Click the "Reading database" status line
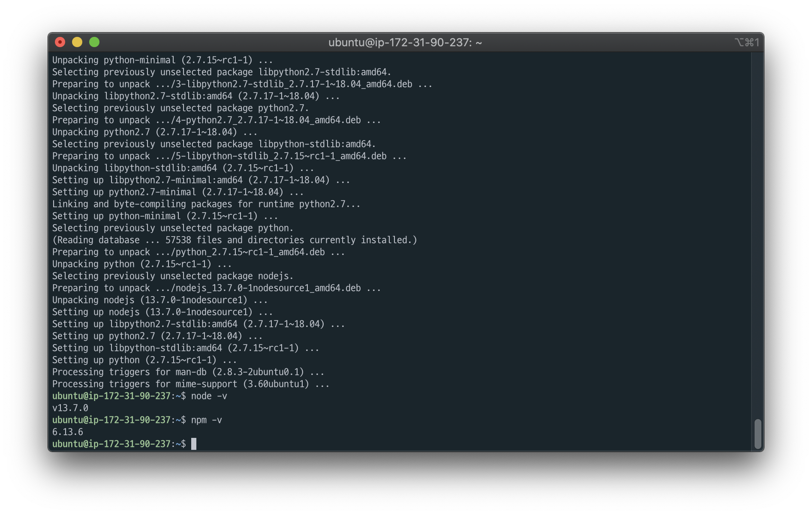812x515 pixels. click(x=234, y=240)
